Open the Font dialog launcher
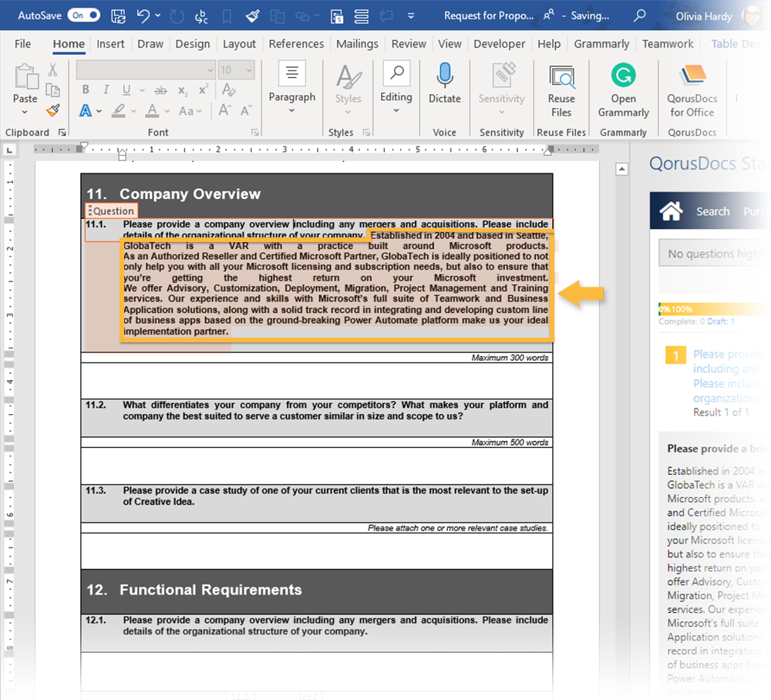The width and height of the screenshot is (771, 700). point(254,133)
